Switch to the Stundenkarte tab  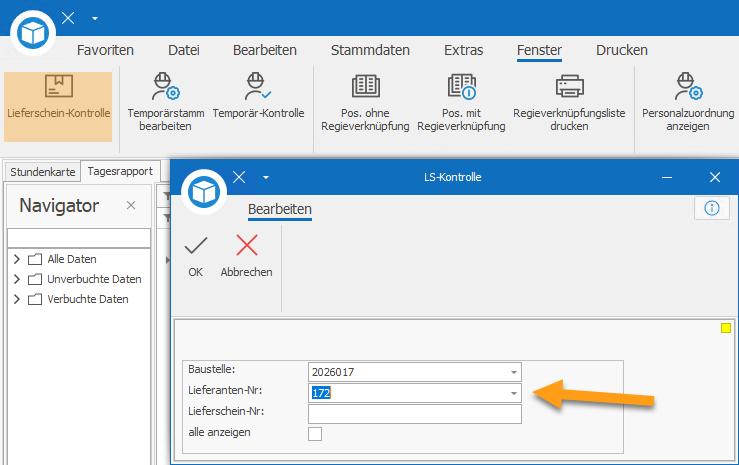tap(42, 172)
